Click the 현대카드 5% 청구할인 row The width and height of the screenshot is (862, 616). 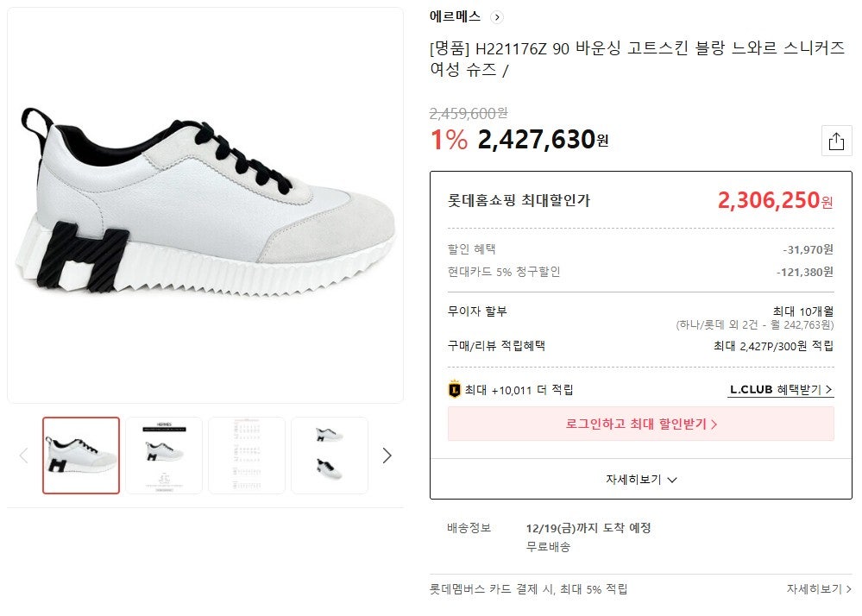(640, 272)
